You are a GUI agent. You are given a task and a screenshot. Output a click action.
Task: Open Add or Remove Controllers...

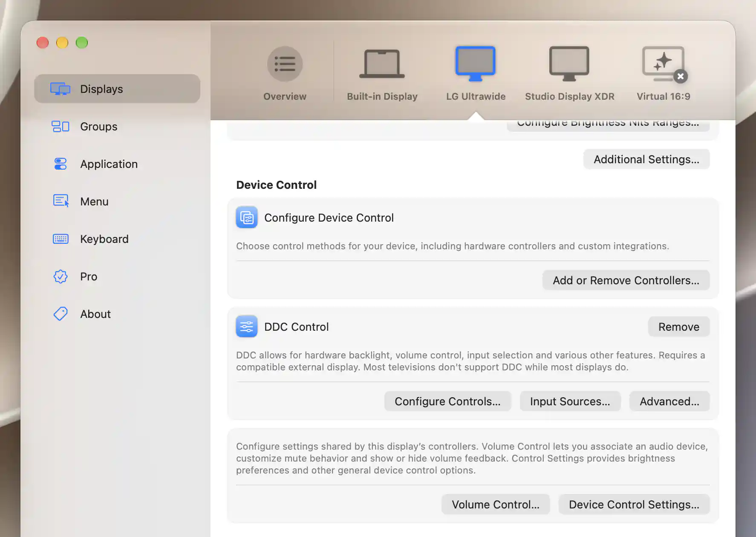click(x=626, y=280)
